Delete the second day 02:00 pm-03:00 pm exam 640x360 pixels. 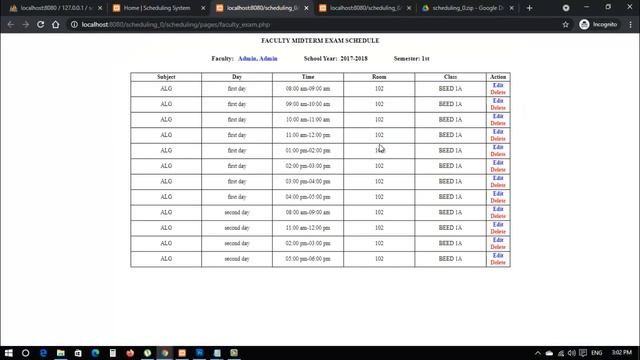[x=498, y=247]
